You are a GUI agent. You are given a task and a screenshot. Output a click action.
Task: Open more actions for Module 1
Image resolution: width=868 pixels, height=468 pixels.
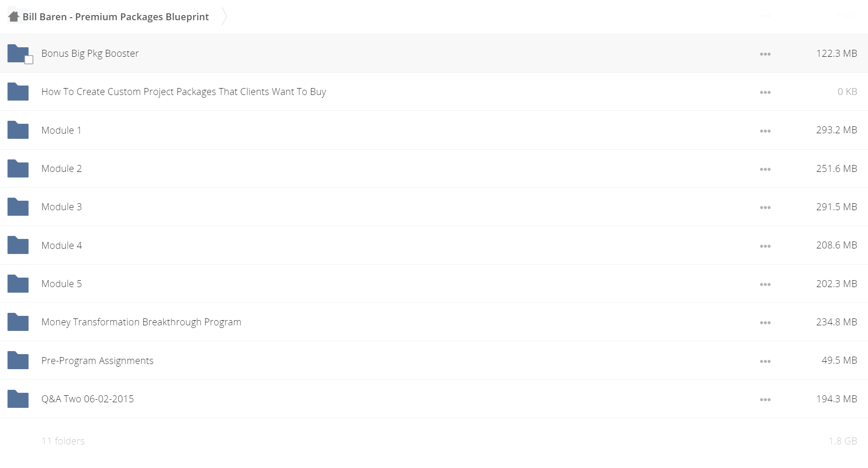[765, 131]
